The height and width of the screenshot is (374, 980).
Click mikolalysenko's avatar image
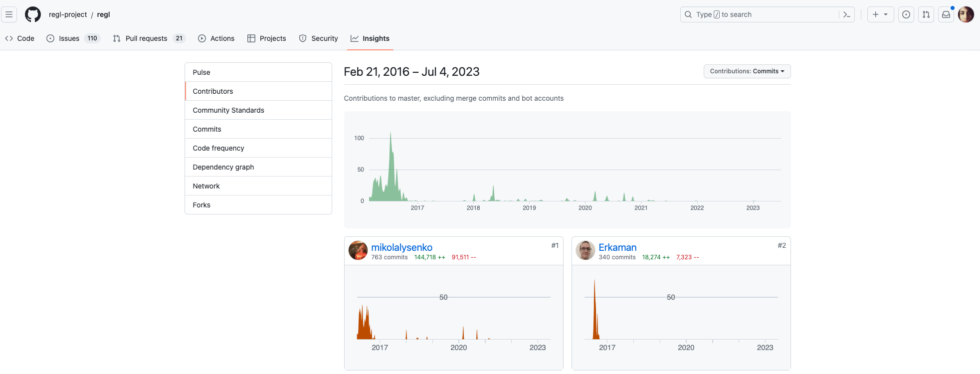358,250
